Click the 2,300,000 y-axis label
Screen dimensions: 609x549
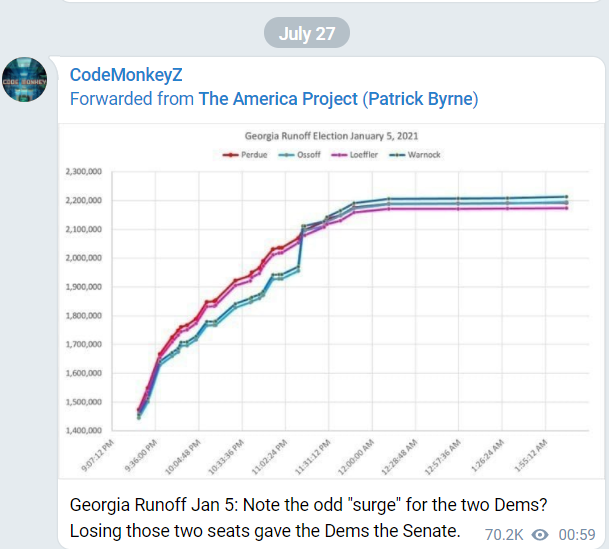pyautogui.click(x=84, y=172)
